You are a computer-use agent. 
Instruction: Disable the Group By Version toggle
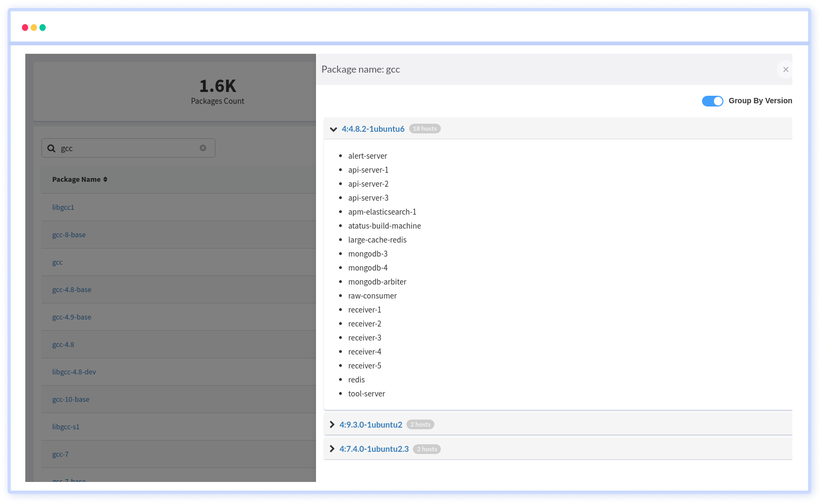click(x=712, y=101)
